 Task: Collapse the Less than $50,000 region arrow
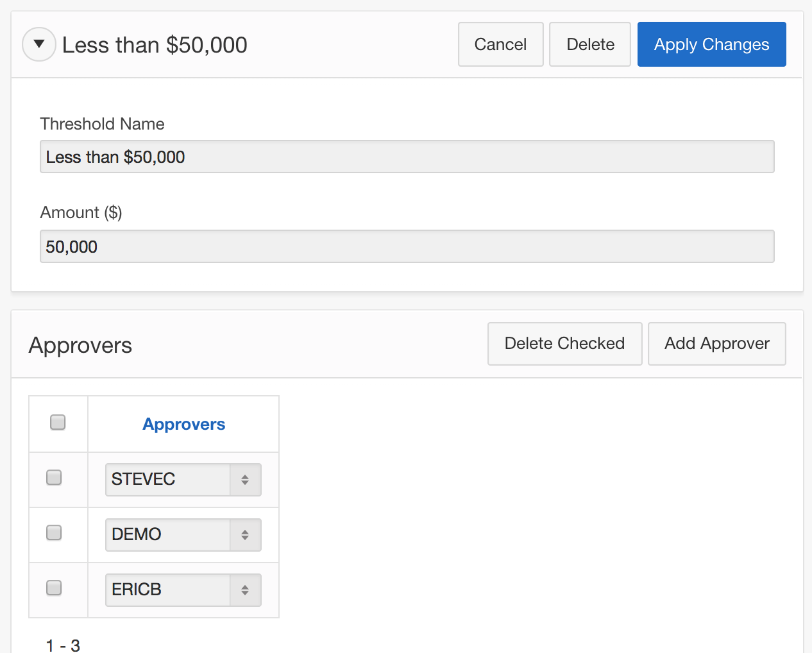(x=39, y=44)
